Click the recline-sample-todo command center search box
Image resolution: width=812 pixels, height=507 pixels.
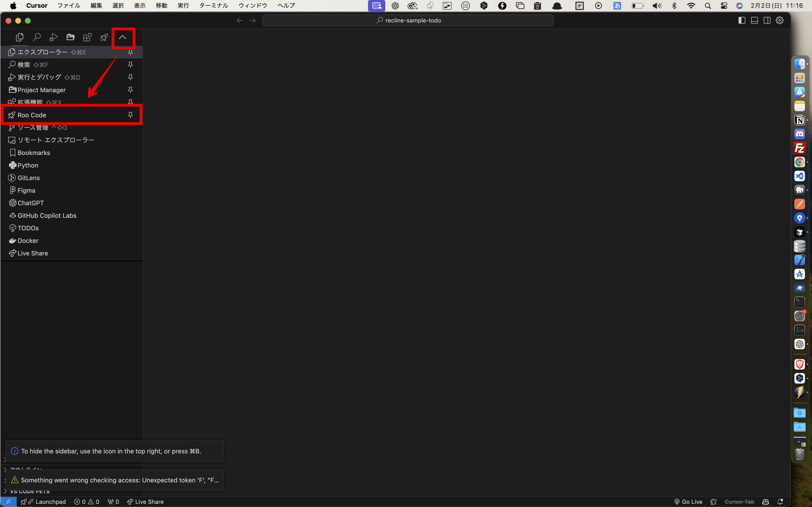pos(408,21)
